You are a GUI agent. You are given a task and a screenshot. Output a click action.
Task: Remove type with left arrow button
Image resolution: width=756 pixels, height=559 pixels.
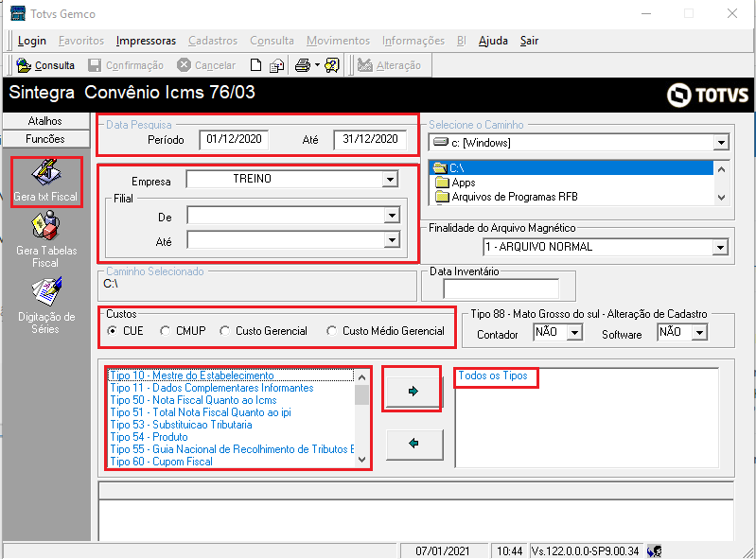click(414, 444)
